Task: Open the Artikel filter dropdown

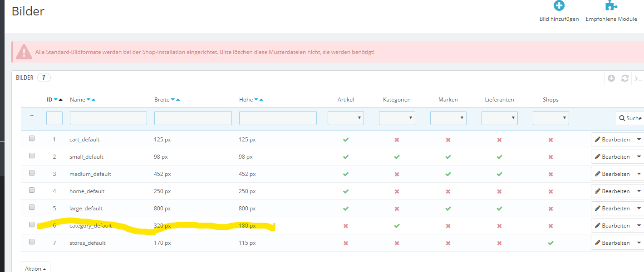Action: click(346, 118)
